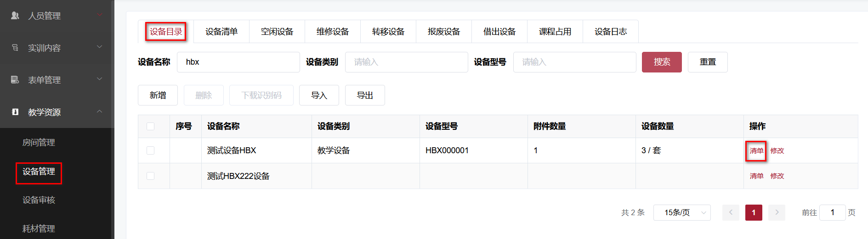The image size is (868, 239).
Task: Click 修改 link for 测试HBX222设备
Action: (777, 176)
